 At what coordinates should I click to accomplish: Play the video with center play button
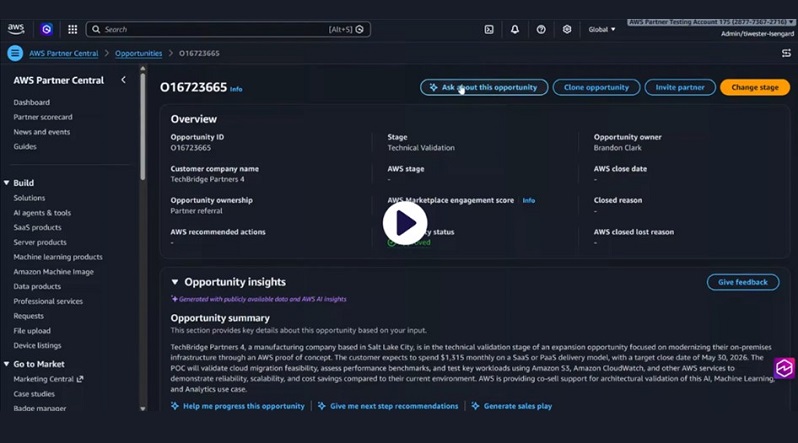(x=404, y=223)
